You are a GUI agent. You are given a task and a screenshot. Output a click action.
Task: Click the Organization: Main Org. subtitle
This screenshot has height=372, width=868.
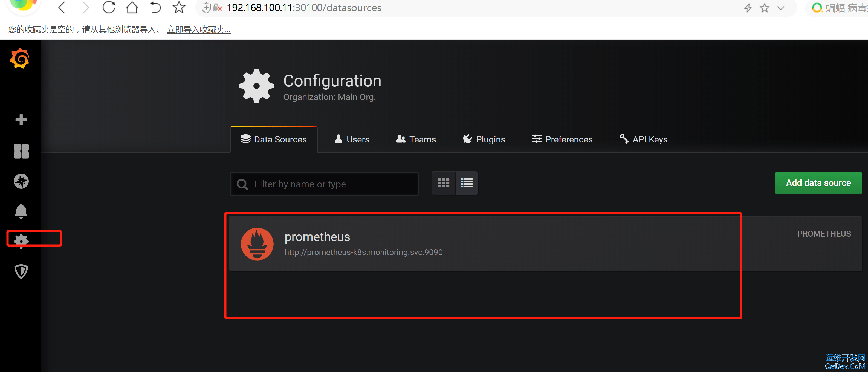click(329, 97)
